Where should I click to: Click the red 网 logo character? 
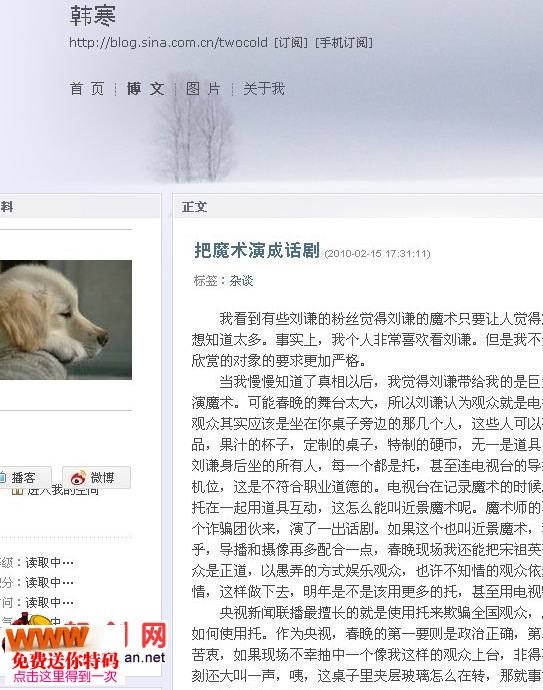153,635
